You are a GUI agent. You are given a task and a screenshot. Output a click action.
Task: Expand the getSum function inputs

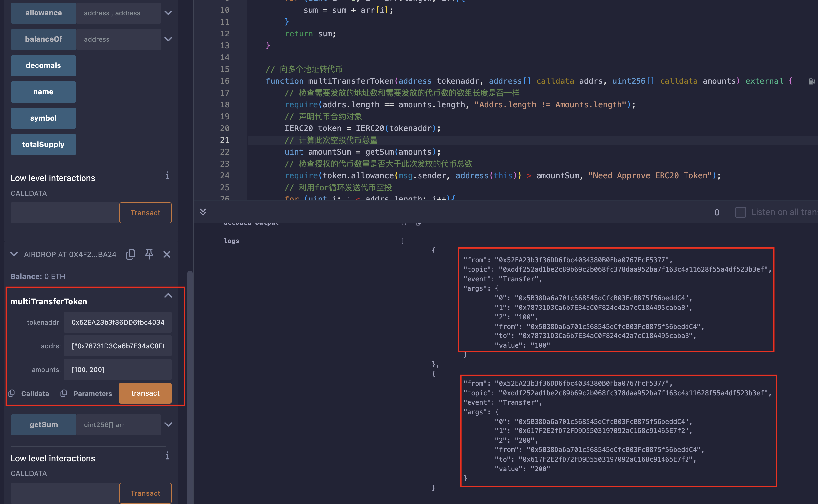pos(168,425)
